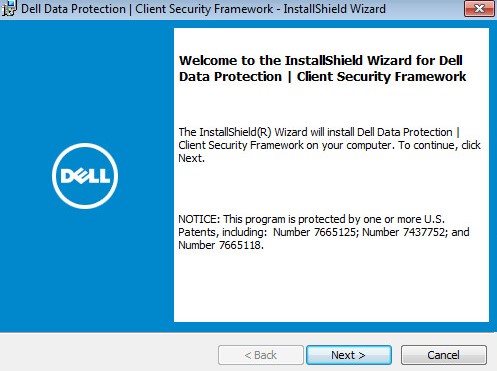Click the bold Welcome heading
The image size is (497, 371).
click(322, 68)
